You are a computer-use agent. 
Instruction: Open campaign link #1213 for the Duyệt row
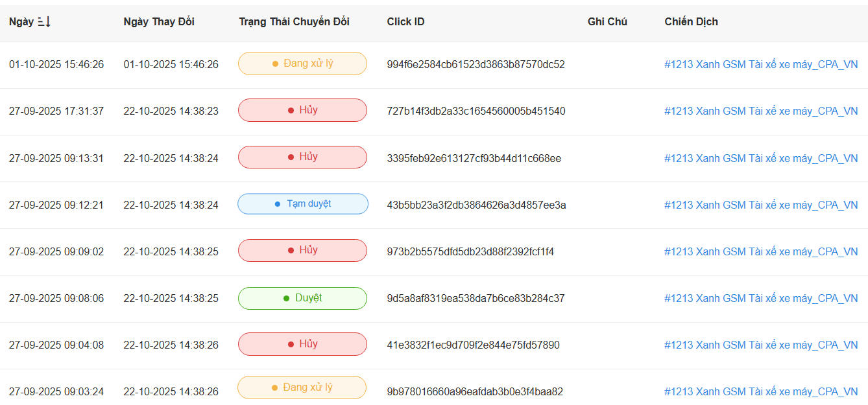[764, 298]
